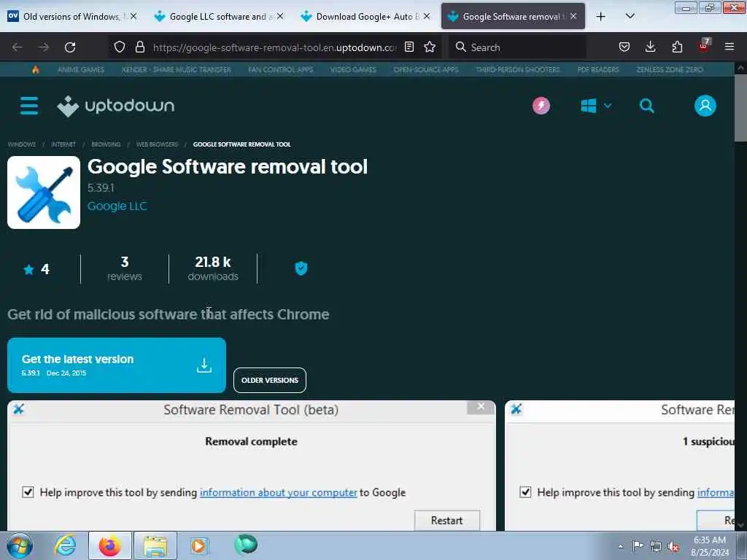This screenshot has height=560, width=747.
Task: Go to WINDOWS breadcrumb
Action: 21,144
